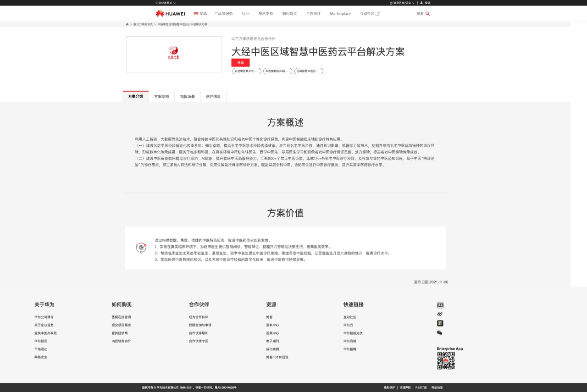This screenshot has height=392, width=587.
Task: Open RSS订阅 in bottom bar
Action: pos(421,388)
